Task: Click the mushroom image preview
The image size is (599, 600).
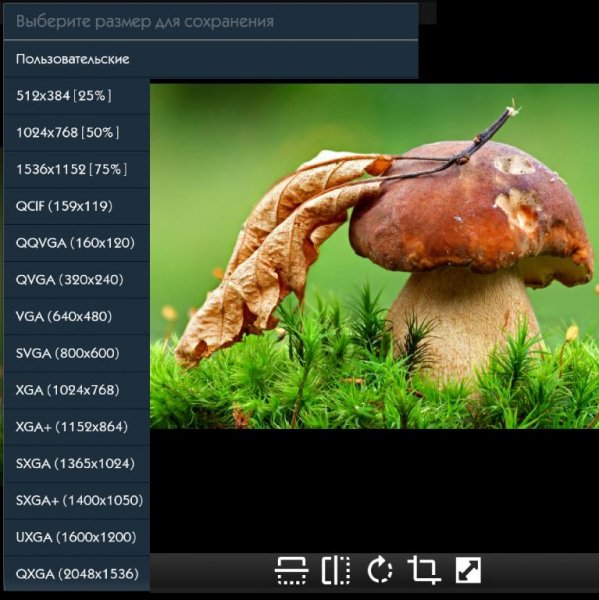Action: [374, 256]
